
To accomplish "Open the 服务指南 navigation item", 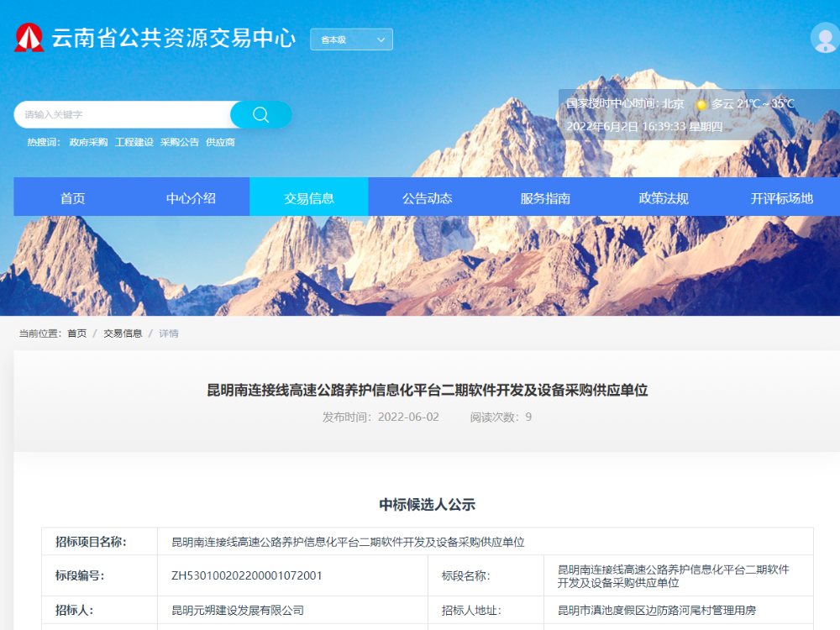I will tap(544, 197).
